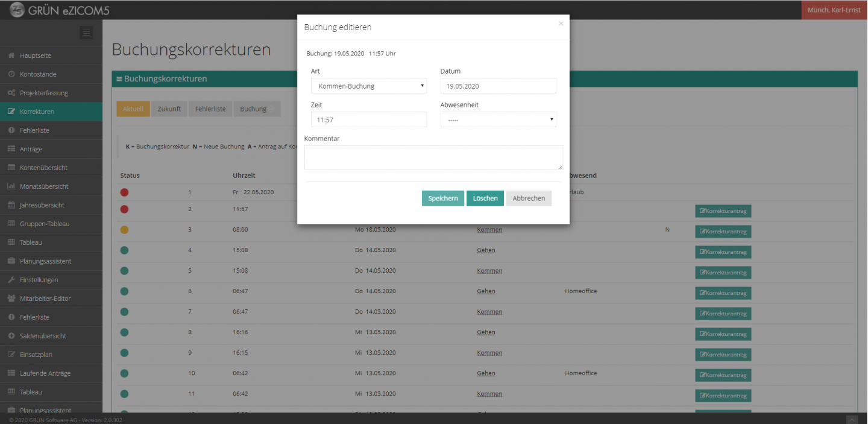The width and height of the screenshot is (868, 424).
Task: Show the Monatsübersicht page
Action: tap(51, 186)
